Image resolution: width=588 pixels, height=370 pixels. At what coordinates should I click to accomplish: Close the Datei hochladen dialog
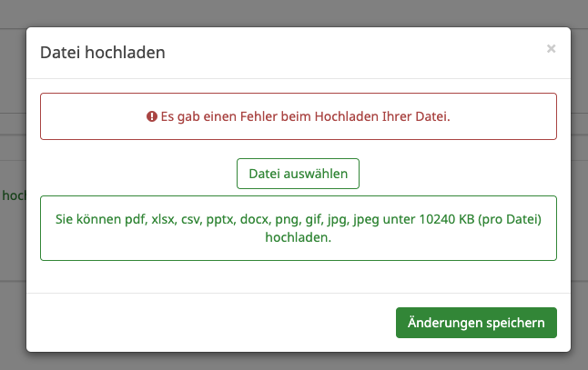pos(551,49)
